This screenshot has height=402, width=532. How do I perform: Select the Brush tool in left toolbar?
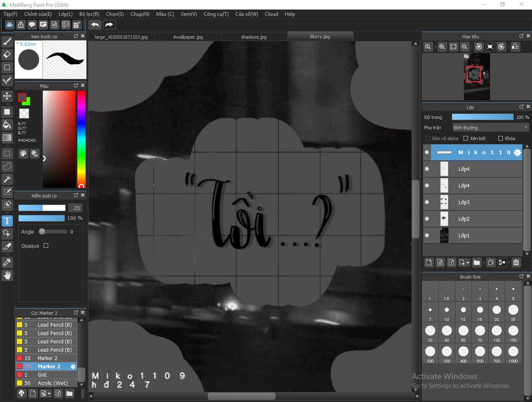[7, 42]
